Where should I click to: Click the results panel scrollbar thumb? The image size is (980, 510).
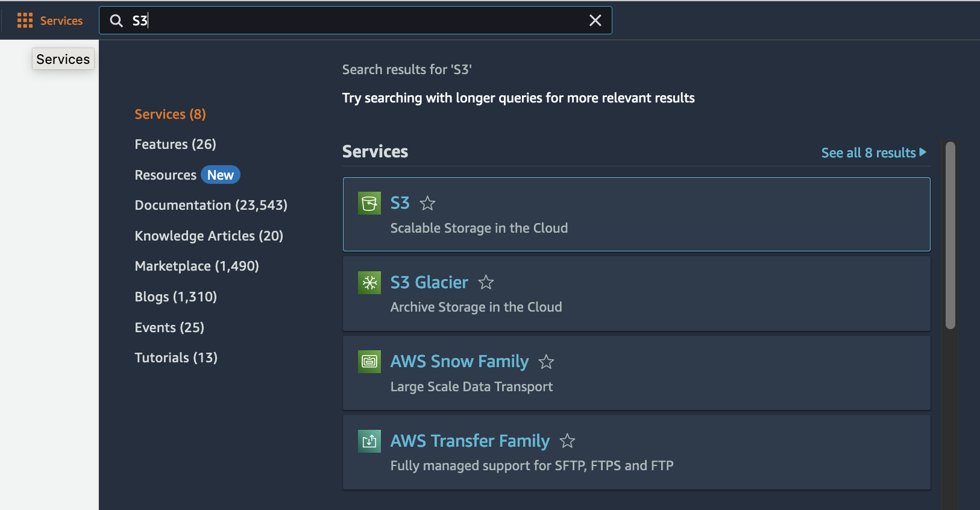[950, 235]
